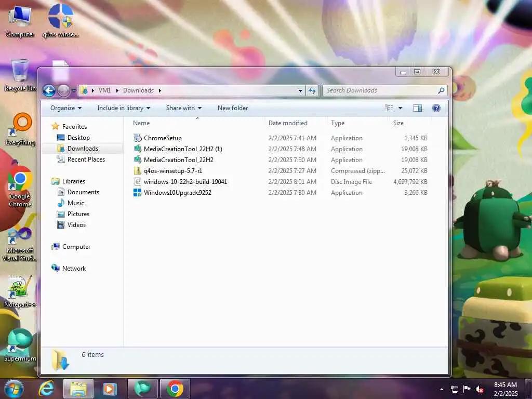Open the Videos library

(x=76, y=225)
